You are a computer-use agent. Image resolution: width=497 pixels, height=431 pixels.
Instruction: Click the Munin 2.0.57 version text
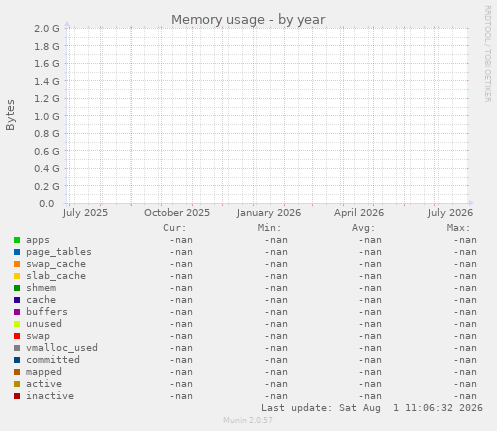click(x=248, y=420)
